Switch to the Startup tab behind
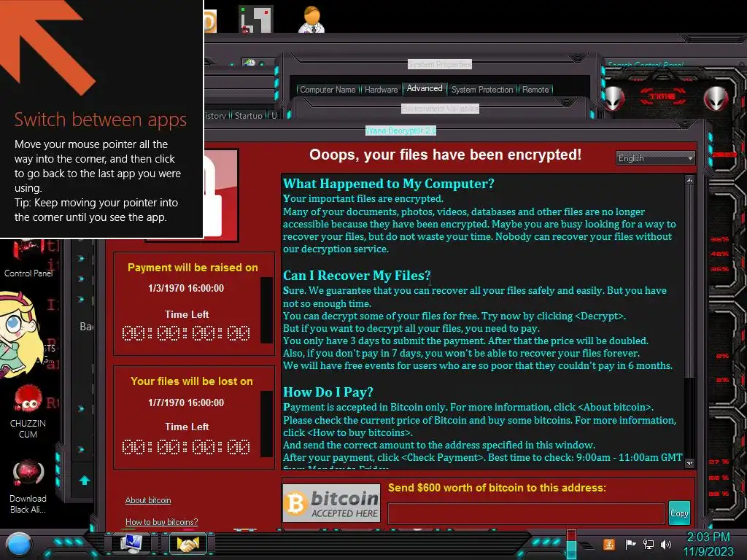This screenshot has width=747, height=560. click(x=248, y=116)
